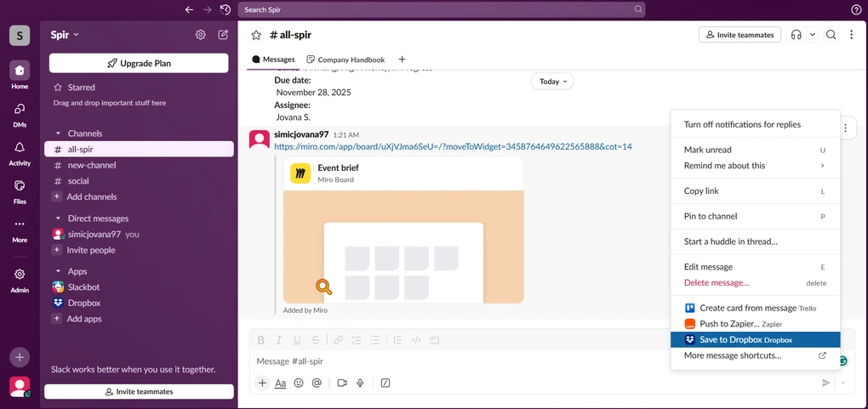Open the workspace preferences gear icon
The image size is (868, 409).
tap(200, 35)
